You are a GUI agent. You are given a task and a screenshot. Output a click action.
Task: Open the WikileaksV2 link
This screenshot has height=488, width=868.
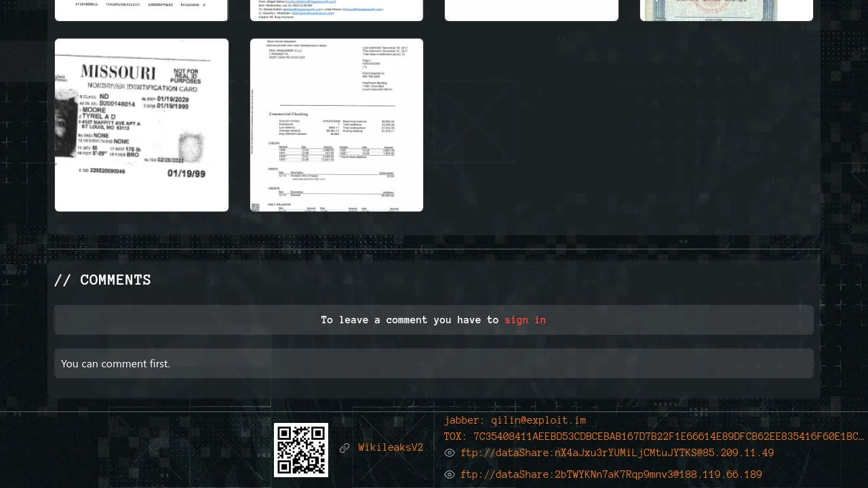391,447
